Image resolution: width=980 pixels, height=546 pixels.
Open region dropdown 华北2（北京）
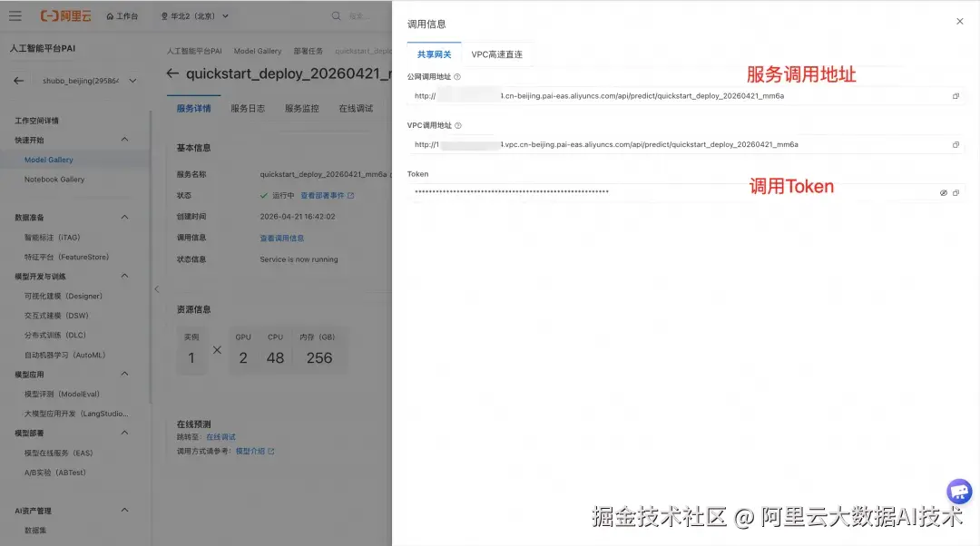click(195, 16)
